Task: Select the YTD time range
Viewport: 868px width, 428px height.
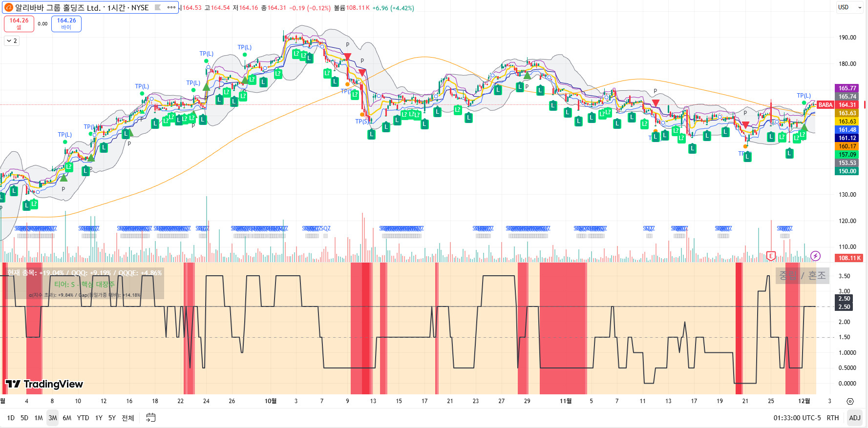Action: coord(83,418)
